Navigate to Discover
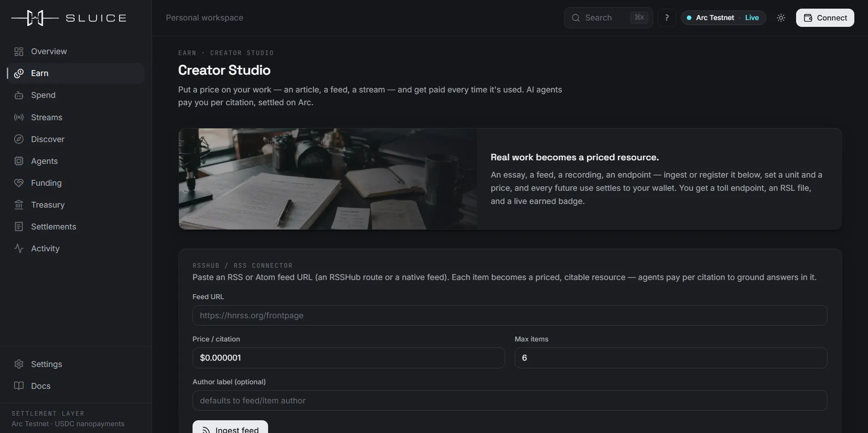 tap(76, 139)
